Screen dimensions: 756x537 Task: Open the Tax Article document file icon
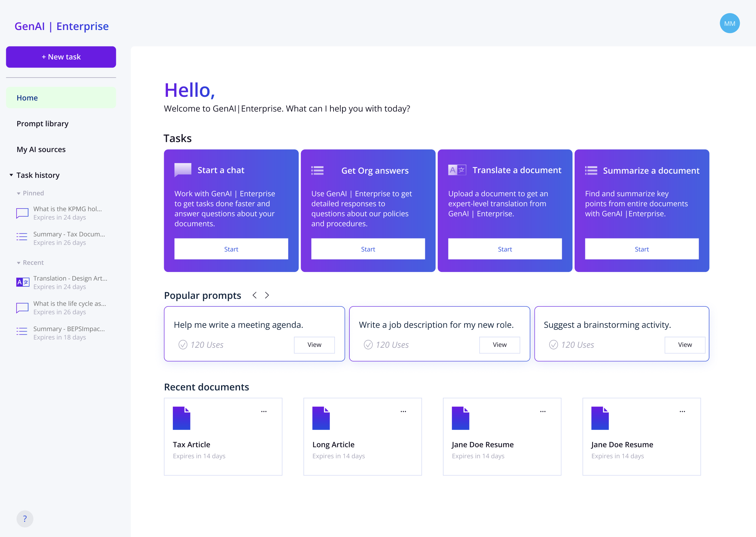(181, 418)
